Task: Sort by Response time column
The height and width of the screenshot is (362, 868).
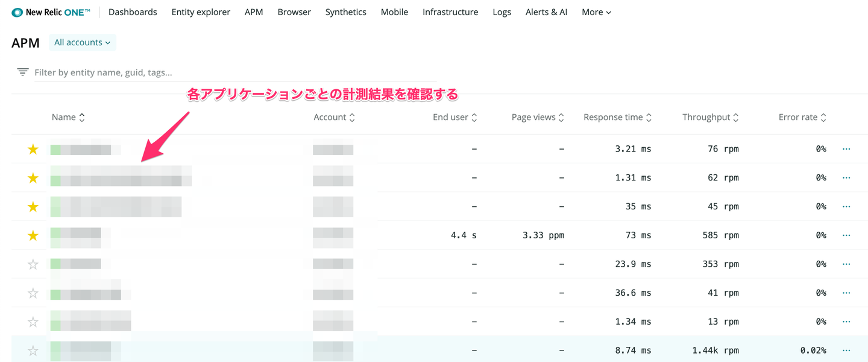Action: point(649,118)
